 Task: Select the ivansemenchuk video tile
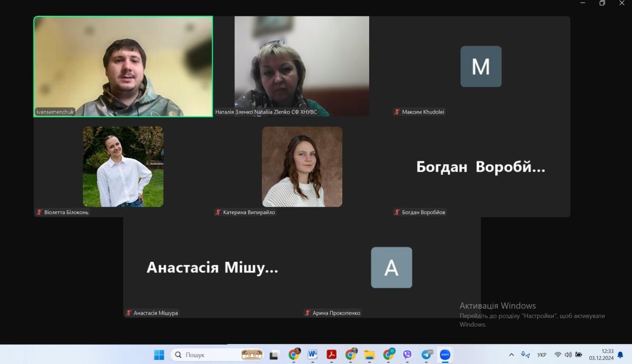tap(123, 66)
